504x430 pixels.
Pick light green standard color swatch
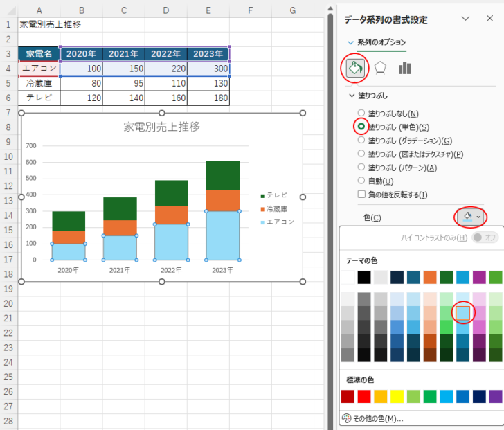(x=414, y=396)
